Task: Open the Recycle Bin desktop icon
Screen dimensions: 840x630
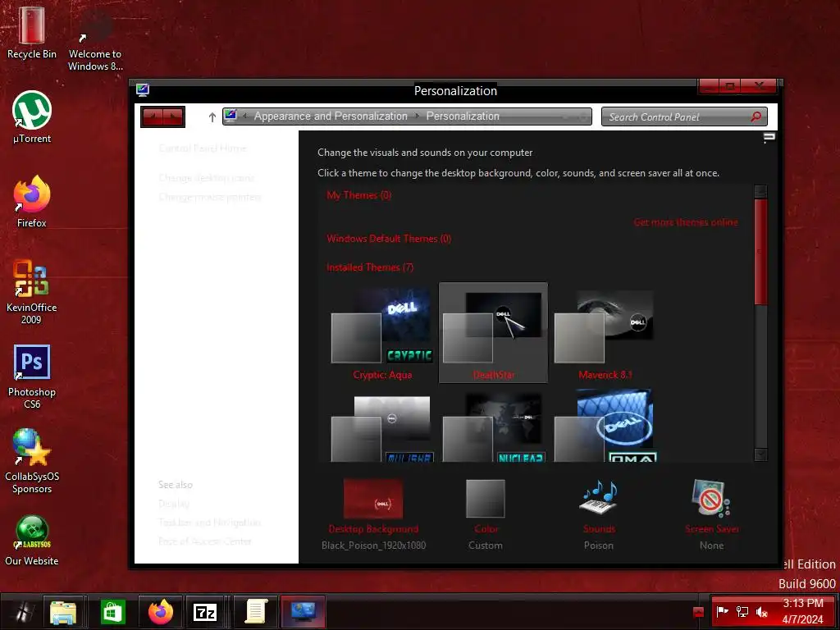Action: 32,32
